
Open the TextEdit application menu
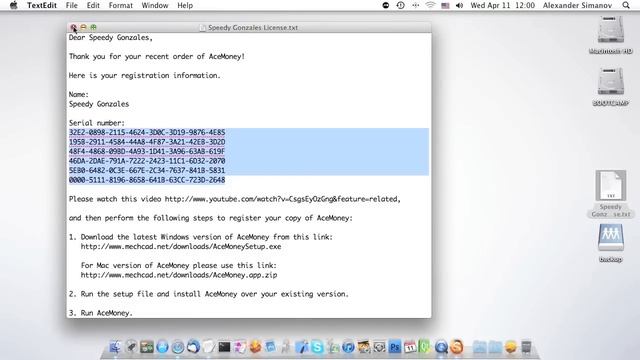[42, 5]
